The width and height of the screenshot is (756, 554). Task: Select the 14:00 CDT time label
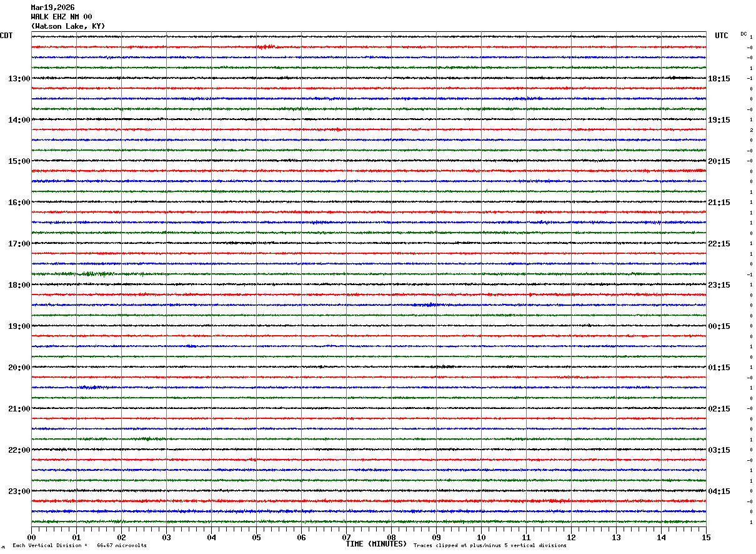(19, 120)
